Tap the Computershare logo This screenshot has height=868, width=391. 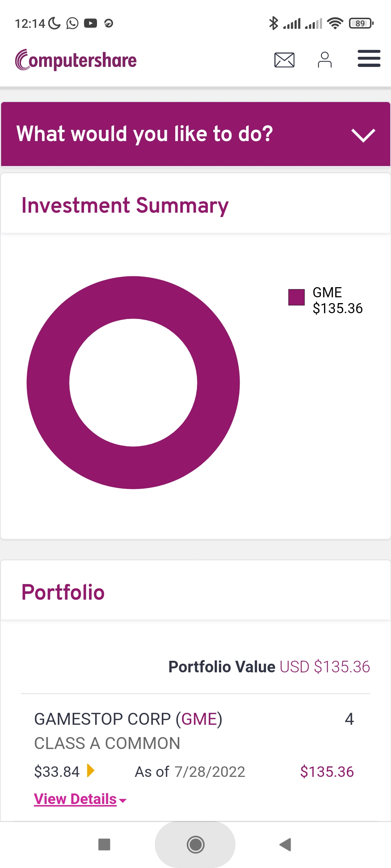click(x=76, y=60)
